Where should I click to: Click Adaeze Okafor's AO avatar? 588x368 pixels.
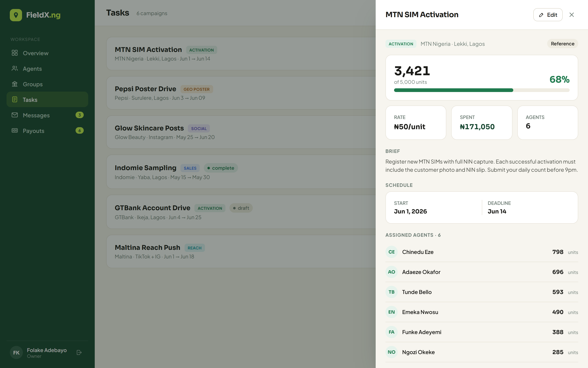pos(391,272)
